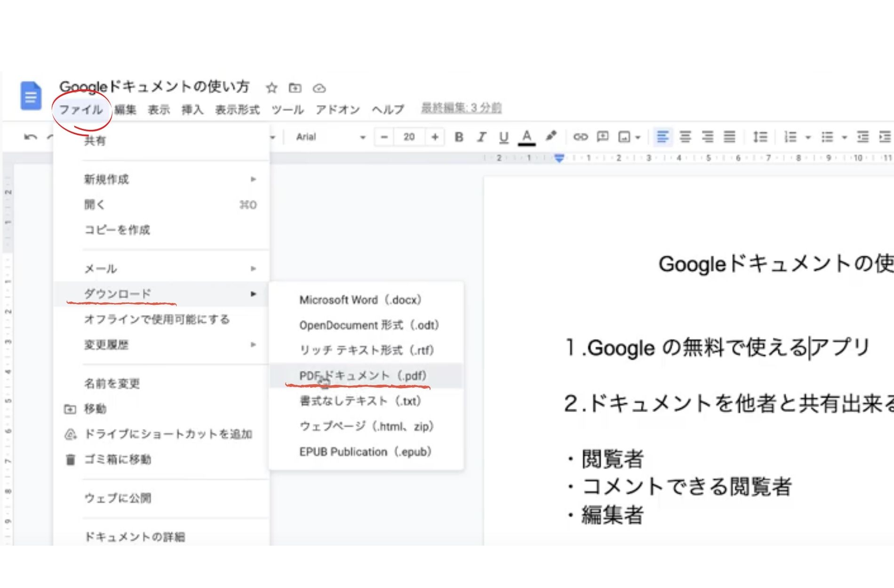
Task: Select ウェブに公開 menu item
Action: (162, 498)
